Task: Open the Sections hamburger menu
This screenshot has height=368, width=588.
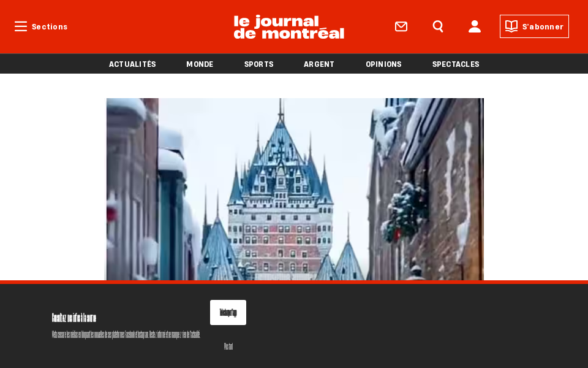Action: (x=21, y=26)
